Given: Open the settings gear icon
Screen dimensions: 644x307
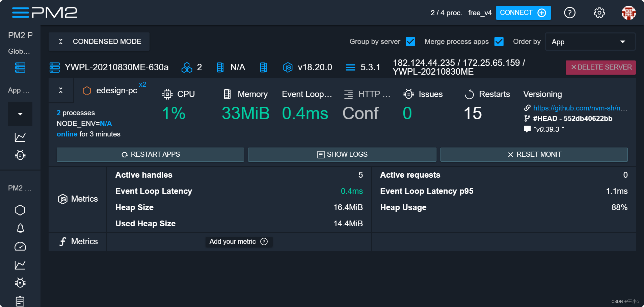Looking at the screenshot, I should pos(599,13).
